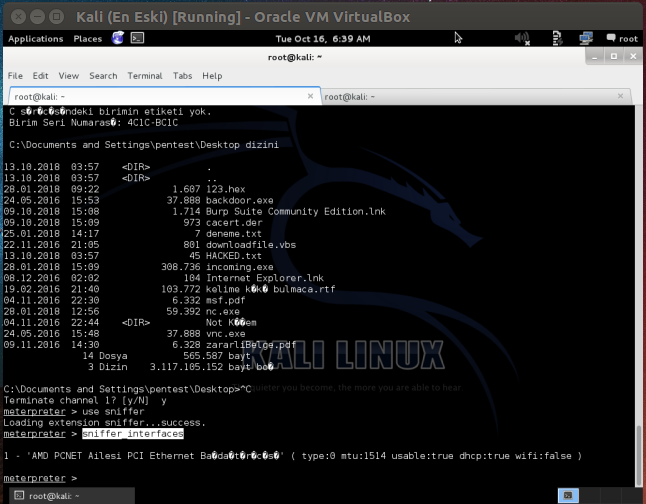Launch terminal from top panel icon
646x504 pixels.
(137, 38)
